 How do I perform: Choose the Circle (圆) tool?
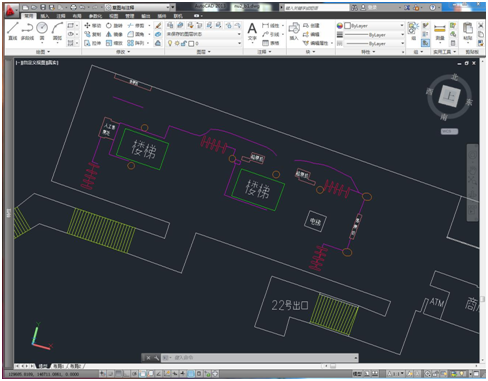click(x=42, y=31)
